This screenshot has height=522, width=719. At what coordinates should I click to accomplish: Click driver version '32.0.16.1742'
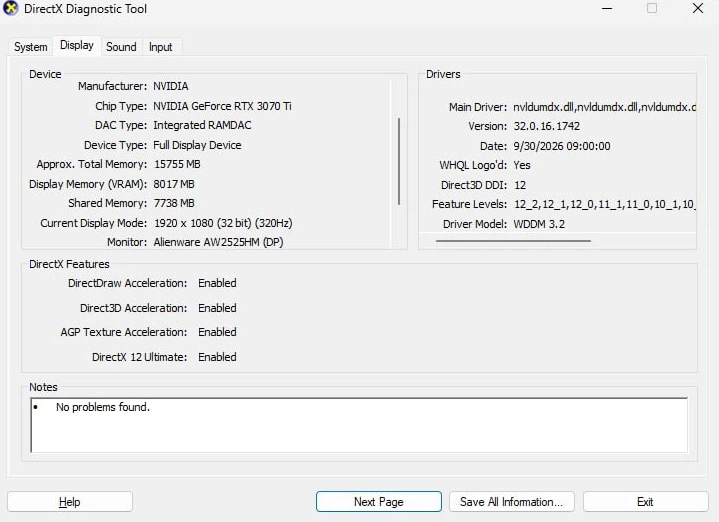pos(547,126)
